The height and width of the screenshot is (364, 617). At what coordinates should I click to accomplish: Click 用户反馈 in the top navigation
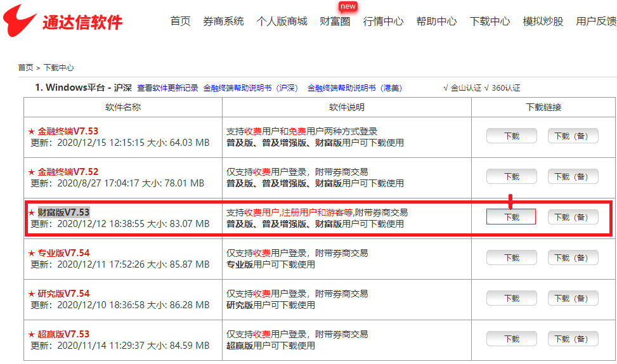596,22
